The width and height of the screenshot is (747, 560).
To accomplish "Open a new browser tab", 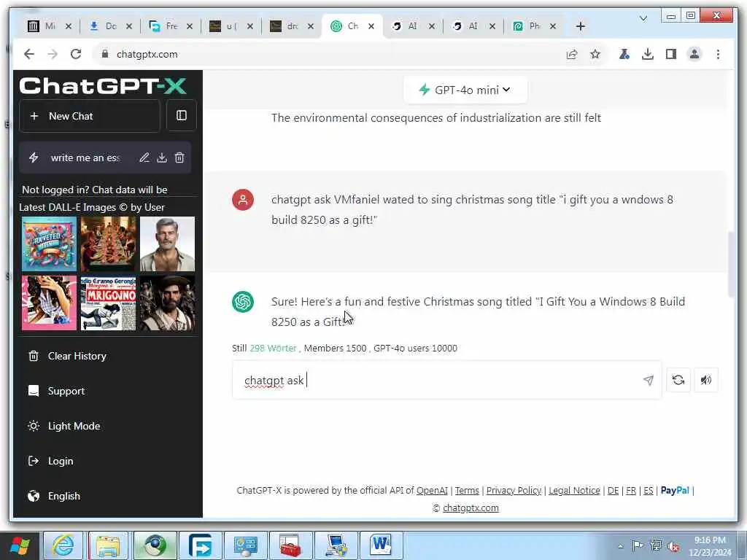I will pyautogui.click(x=580, y=26).
